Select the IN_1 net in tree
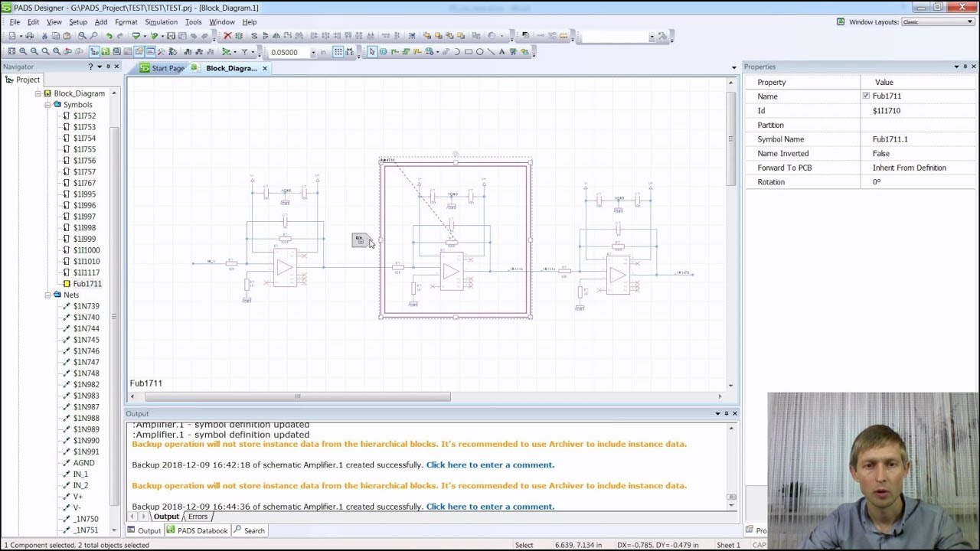Screen dimensions: 980x551 click(x=80, y=474)
